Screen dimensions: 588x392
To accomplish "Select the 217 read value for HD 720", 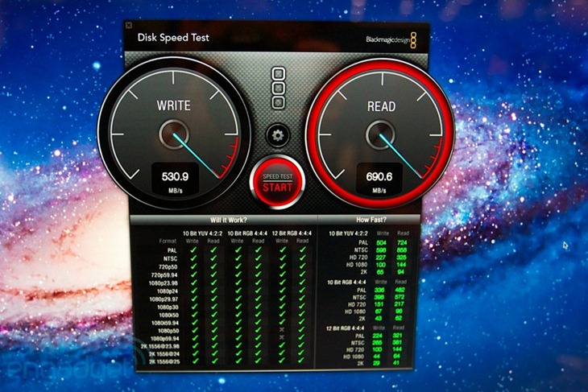I will [399, 304].
